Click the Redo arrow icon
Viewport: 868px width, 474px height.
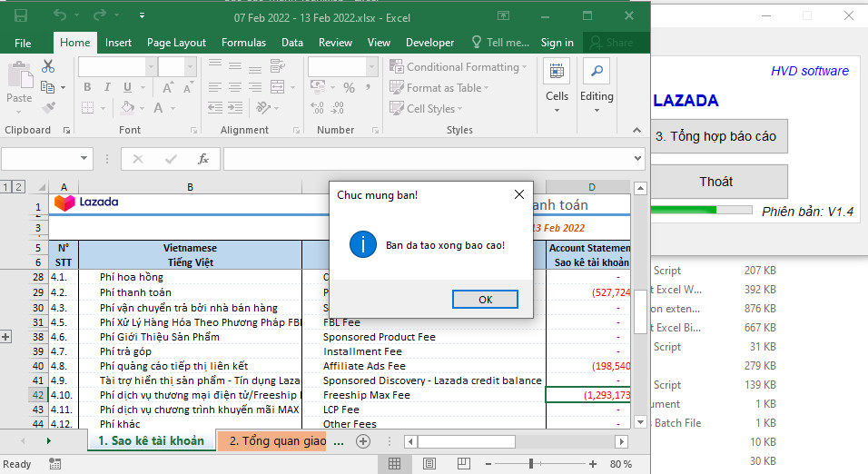coord(100,15)
